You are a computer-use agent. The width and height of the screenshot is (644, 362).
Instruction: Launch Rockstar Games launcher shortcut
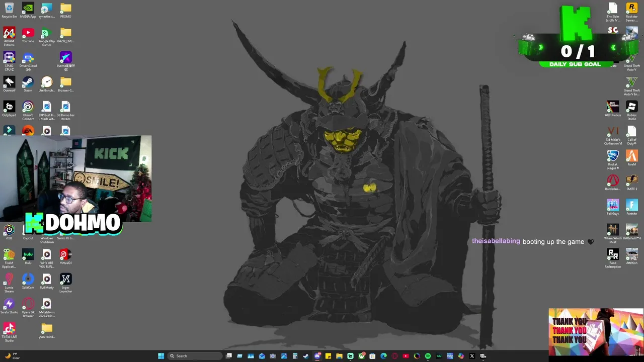pos(632,12)
